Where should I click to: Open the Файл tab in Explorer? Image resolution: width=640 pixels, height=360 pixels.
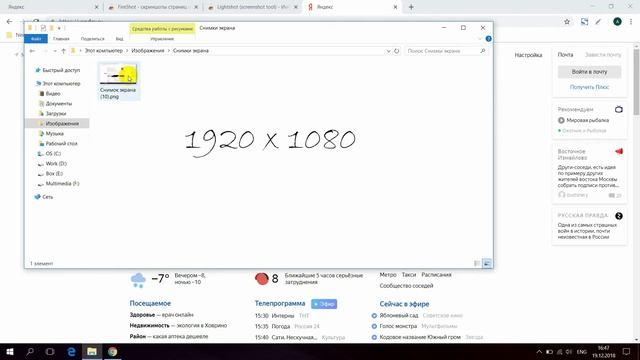pyautogui.click(x=36, y=39)
